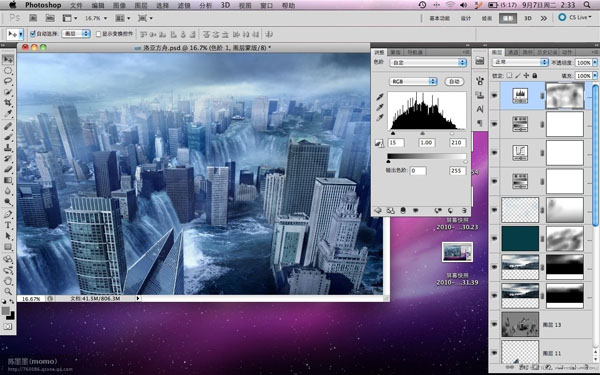Select the Crop tool
This screenshot has height=375, width=600.
(8, 103)
